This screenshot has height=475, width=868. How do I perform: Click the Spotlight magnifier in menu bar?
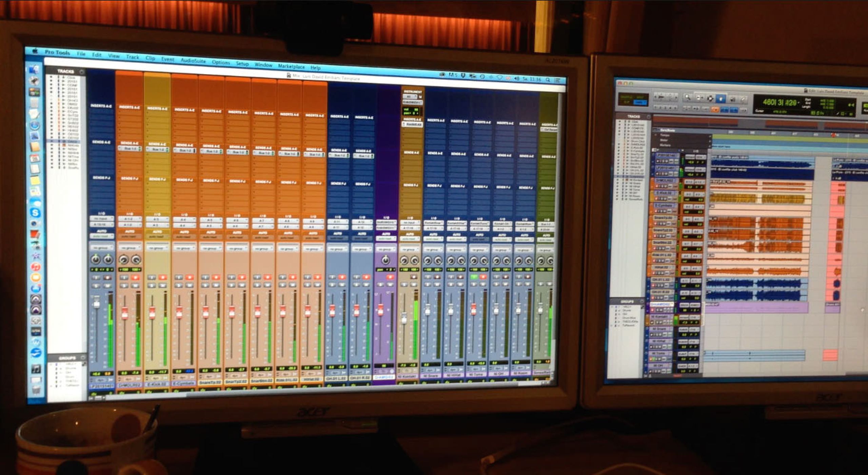[x=547, y=80]
